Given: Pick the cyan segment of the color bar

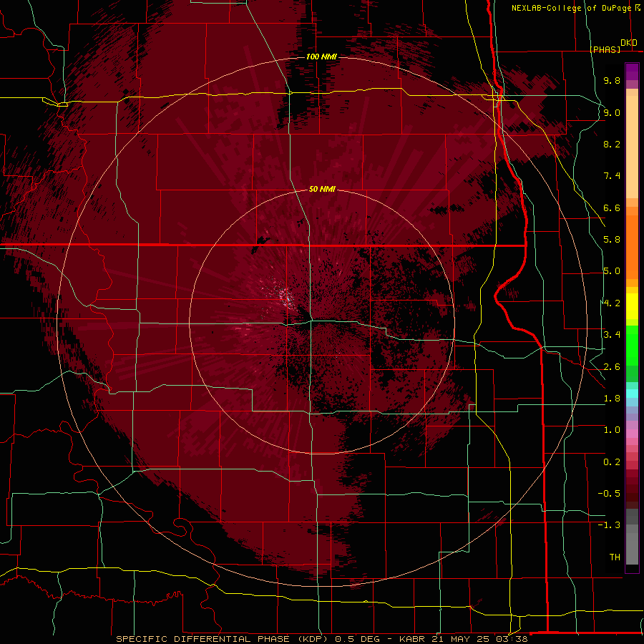Looking at the screenshot, I should click(632, 394).
